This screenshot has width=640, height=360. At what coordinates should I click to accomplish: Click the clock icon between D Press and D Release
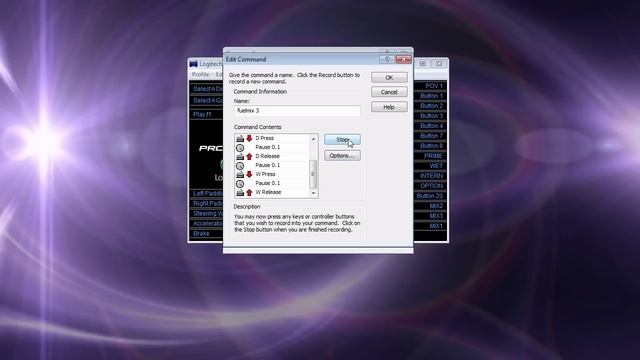240,147
